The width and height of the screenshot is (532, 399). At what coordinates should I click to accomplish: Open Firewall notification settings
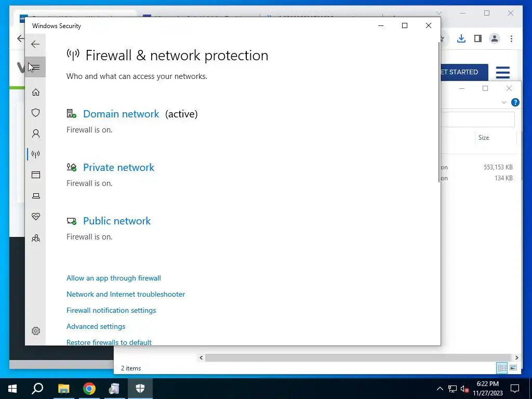[x=111, y=311]
